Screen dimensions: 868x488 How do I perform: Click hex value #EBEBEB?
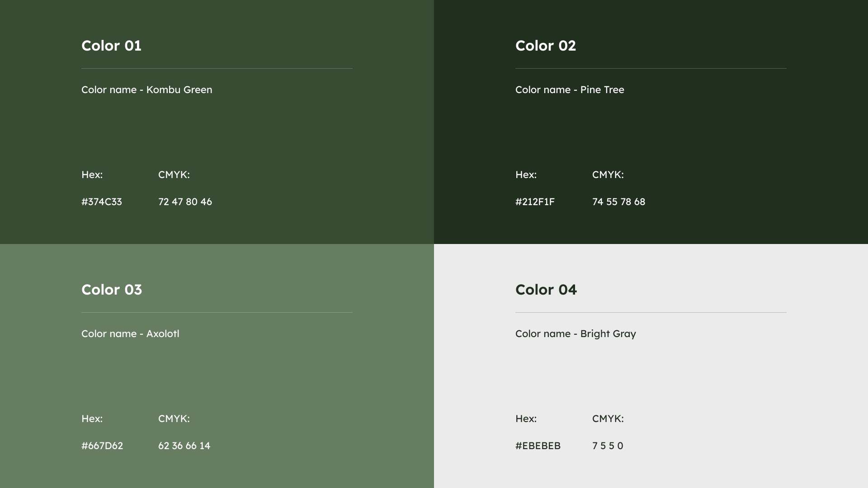(x=538, y=446)
